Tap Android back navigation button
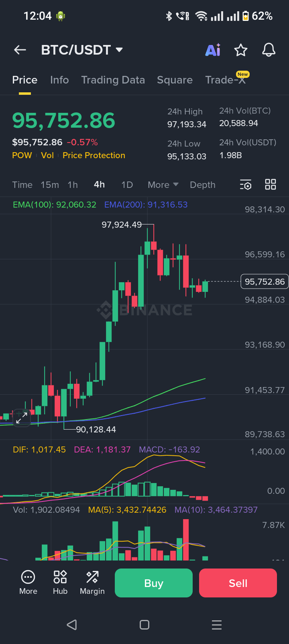Screen dimensions: 289x644 coord(72,625)
